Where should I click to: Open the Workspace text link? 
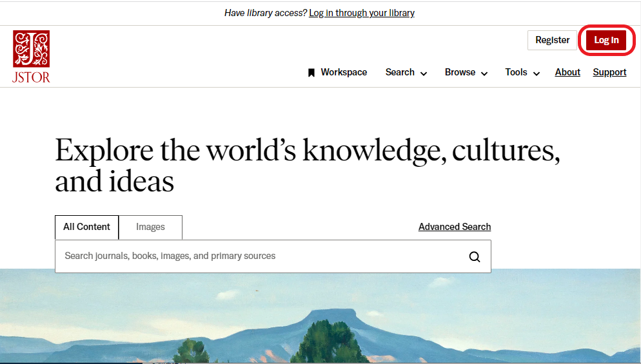tap(344, 72)
